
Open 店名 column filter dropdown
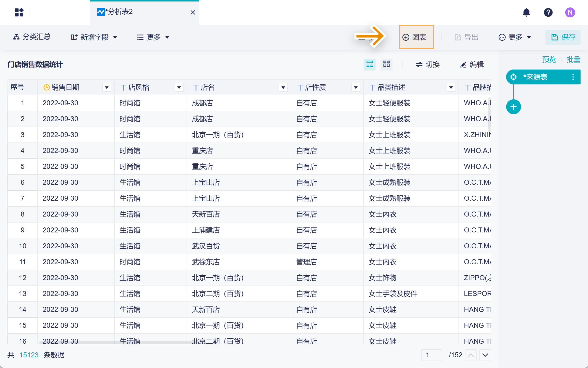(283, 87)
